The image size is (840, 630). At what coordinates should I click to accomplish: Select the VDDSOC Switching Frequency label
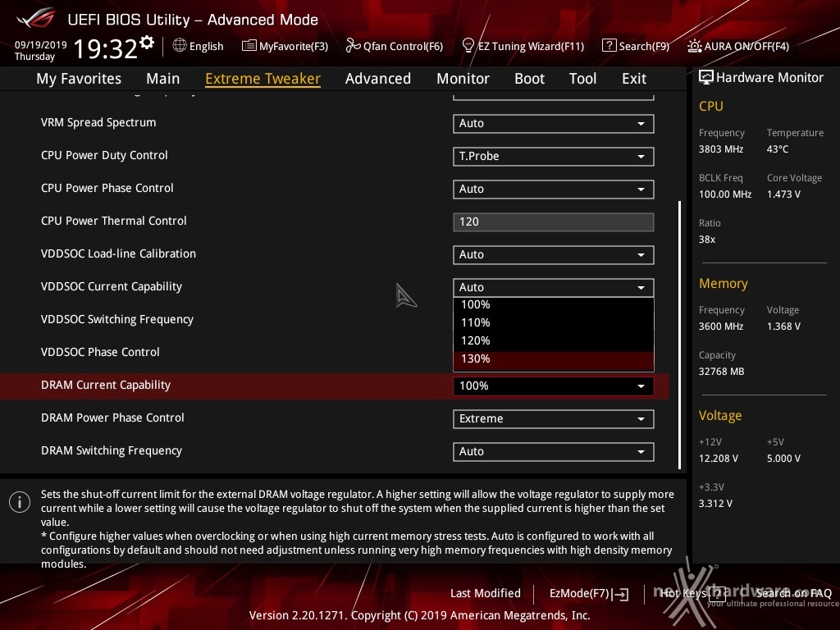117,319
